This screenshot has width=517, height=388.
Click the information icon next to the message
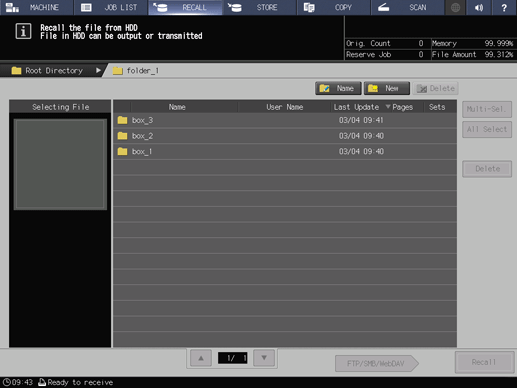point(23,31)
